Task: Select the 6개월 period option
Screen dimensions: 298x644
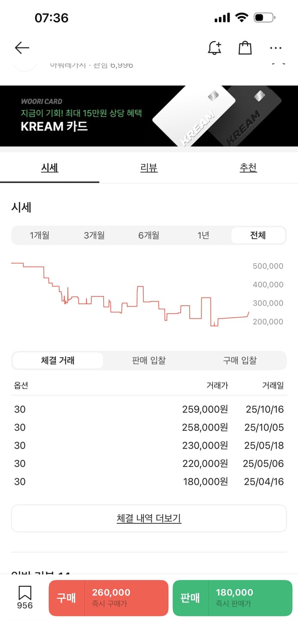Action: click(149, 235)
